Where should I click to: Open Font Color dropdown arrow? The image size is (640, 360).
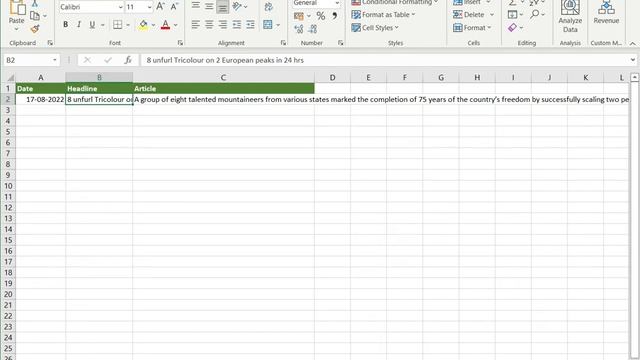(x=176, y=25)
